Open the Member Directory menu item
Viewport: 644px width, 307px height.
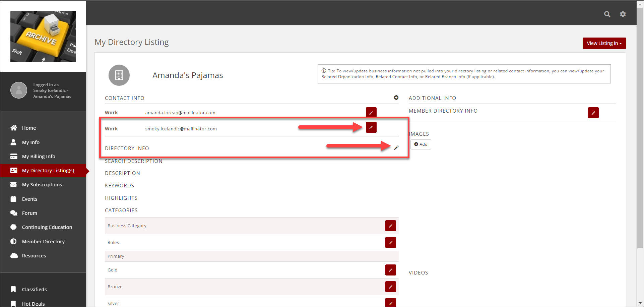click(x=43, y=242)
